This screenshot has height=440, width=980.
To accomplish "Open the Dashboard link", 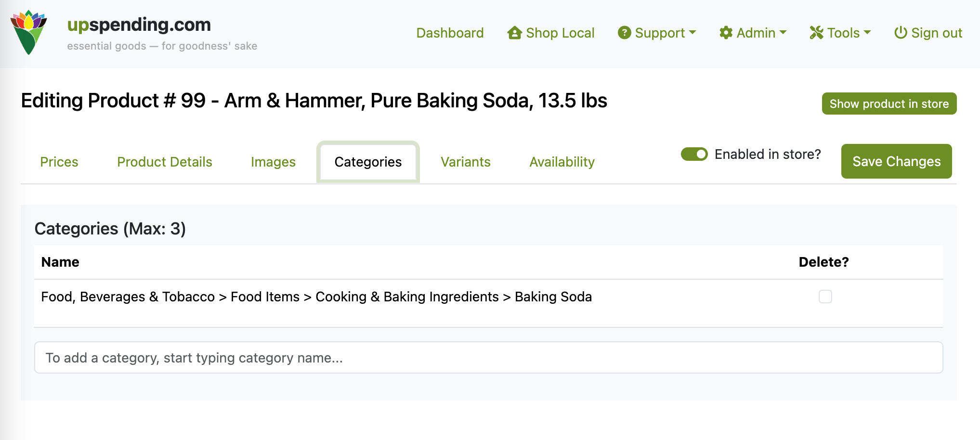I will 450,33.
